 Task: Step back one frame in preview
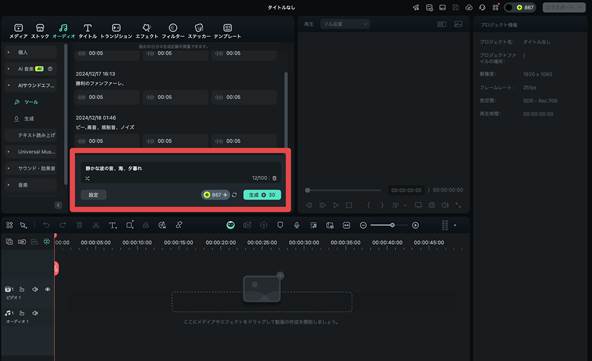tap(309, 205)
